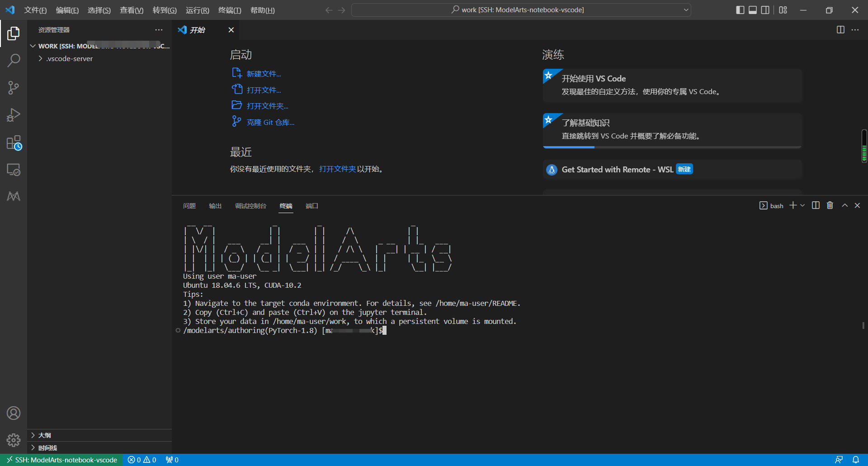
Task: Split the terminal panel
Action: [816, 205]
